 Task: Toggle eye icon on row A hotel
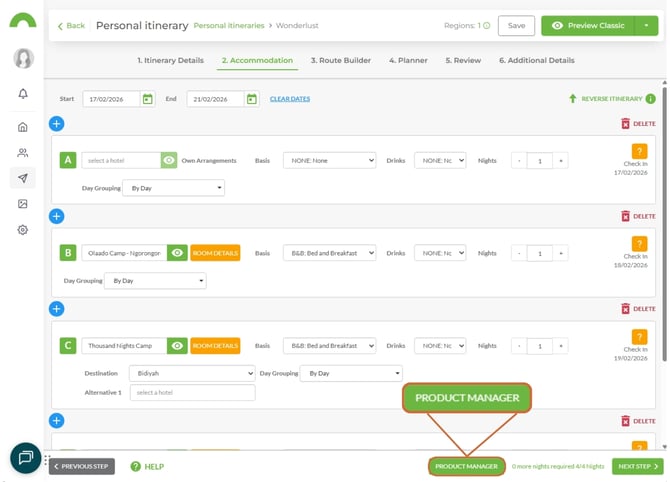[x=170, y=160]
